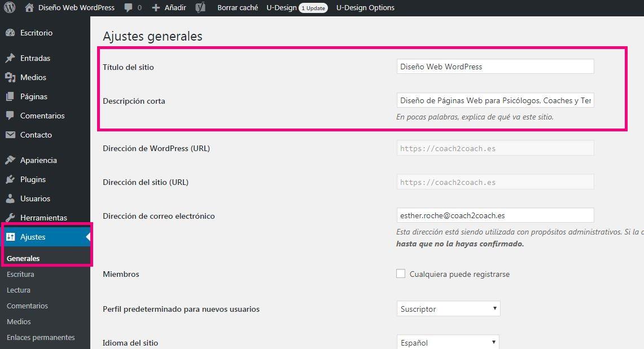Screen dimensions: 644x349
Task: Open the Yoast SEO icon in the toolbar
Action: click(x=200, y=7)
